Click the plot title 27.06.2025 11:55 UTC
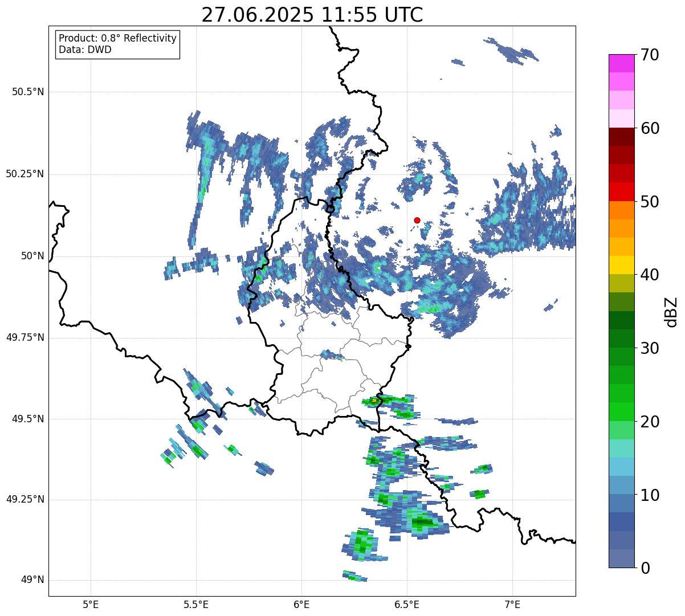 312,15
